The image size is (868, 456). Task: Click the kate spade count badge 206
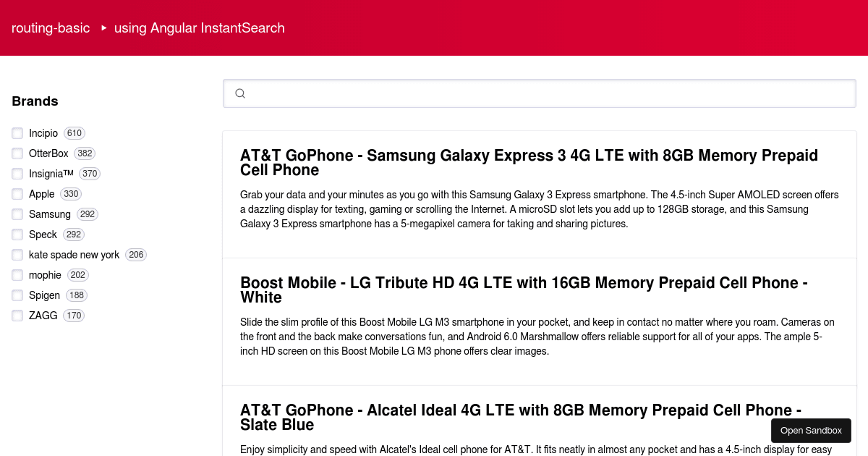coord(136,255)
